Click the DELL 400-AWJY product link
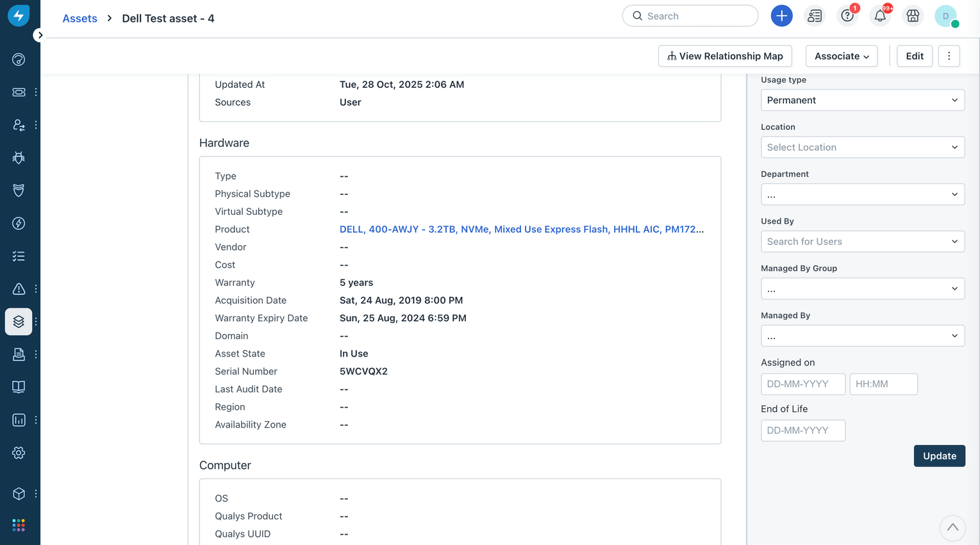 pyautogui.click(x=521, y=229)
